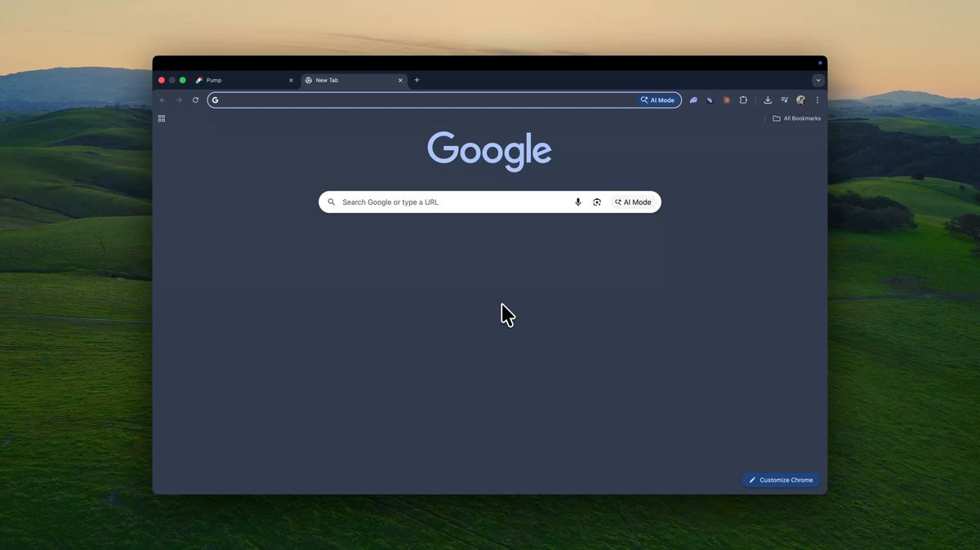Open the apps grid in bookmarks bar
Screen dimensions: 980x550
(161, 118)
